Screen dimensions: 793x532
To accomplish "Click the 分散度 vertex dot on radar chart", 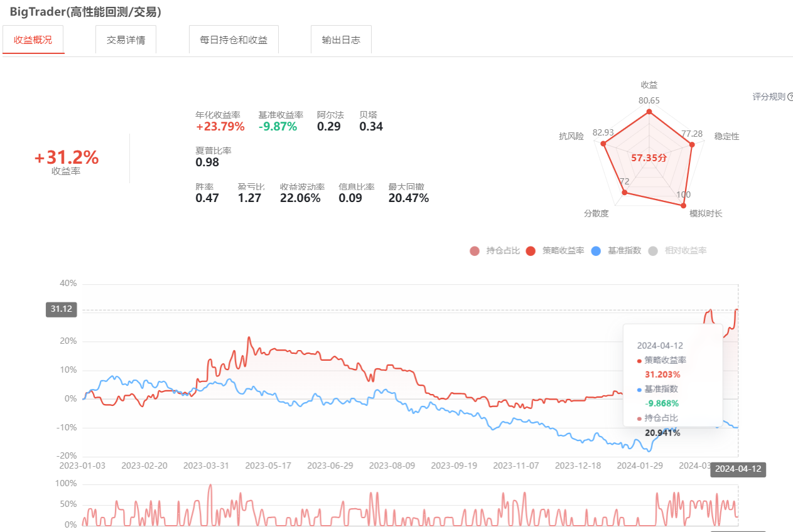I will point(624,193).
